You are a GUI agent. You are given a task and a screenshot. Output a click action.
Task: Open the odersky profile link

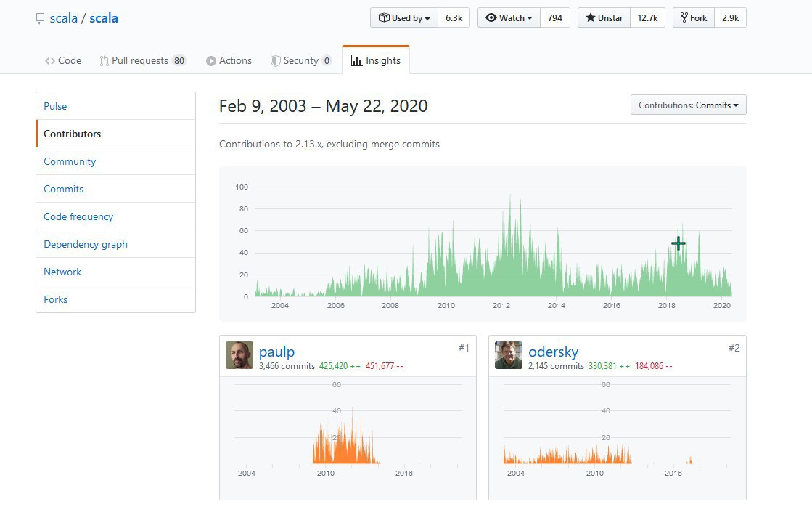pos(553,352)
